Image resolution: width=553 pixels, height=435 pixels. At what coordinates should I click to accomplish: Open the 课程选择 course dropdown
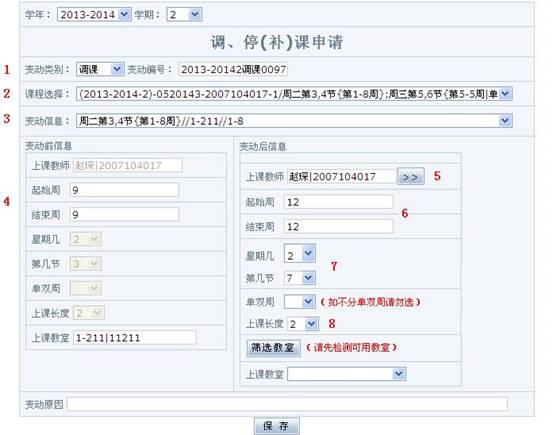coord(294,94)
